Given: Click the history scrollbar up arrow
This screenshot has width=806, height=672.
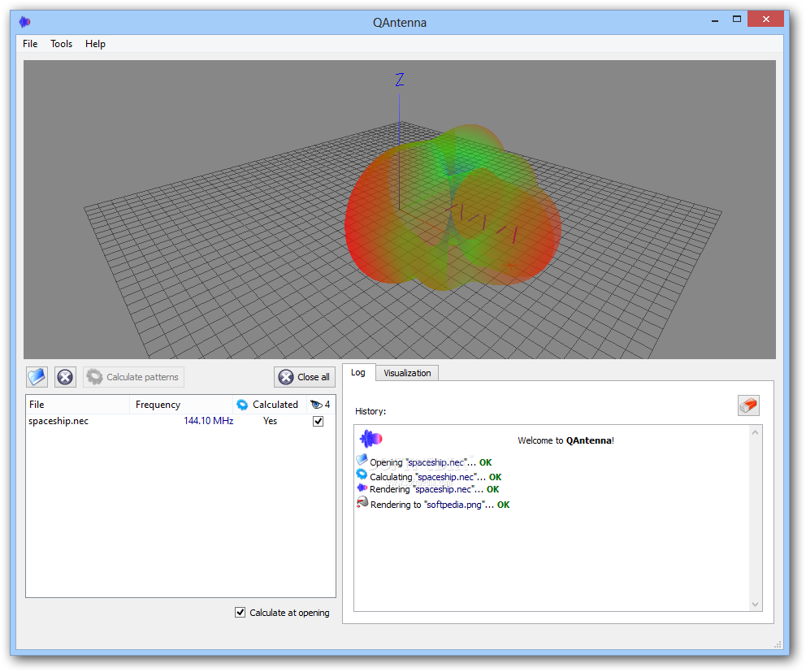Looking at the screenshot, I should click(755, 432).
